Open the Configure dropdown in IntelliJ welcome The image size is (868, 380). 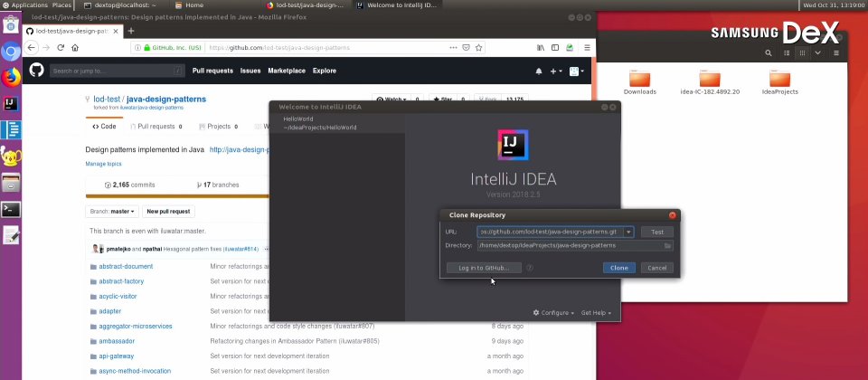coord(553,313)
